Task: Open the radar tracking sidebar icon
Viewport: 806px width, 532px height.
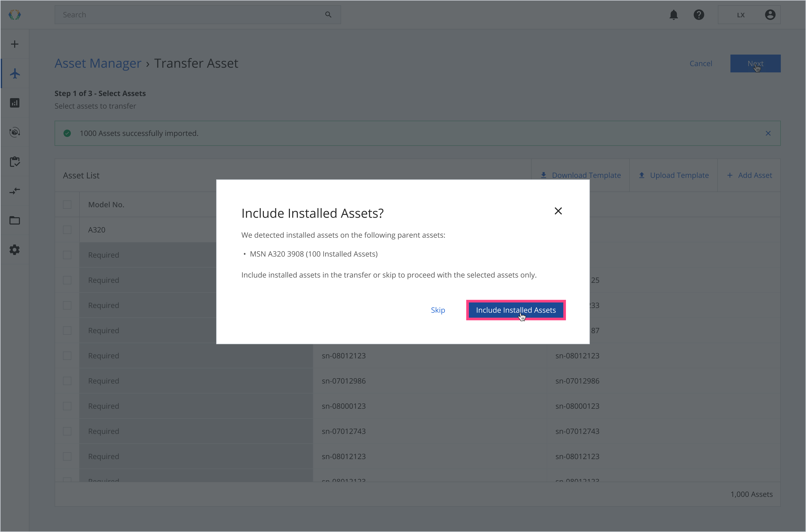Action: [x=15, y=132]
